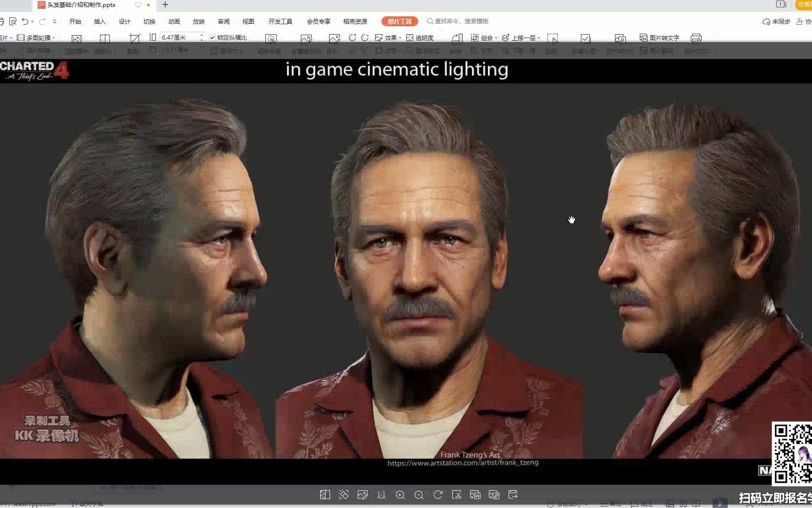Click the Redo arrow icon
This screenshot has height=508, width=812.
[42, 21]
